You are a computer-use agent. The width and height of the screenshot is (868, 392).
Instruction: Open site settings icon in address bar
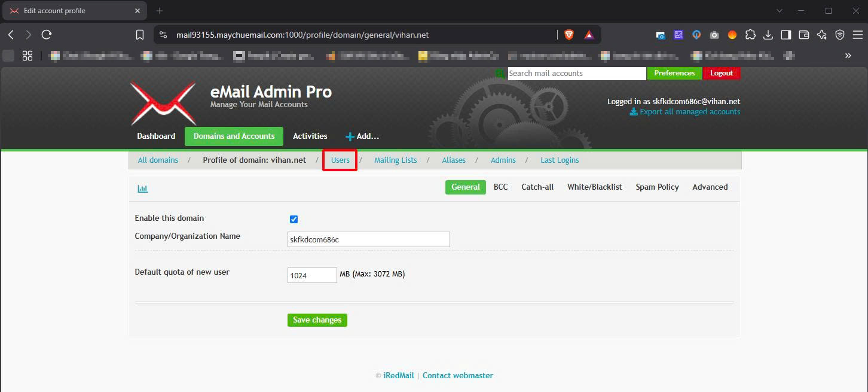pos(163,35)
